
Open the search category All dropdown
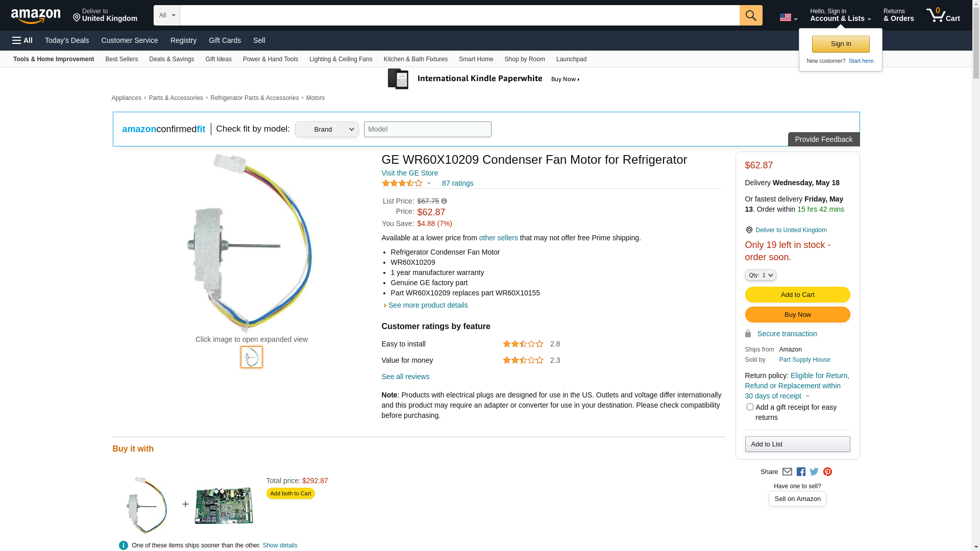pyautogui.click(x=166, y=15)
